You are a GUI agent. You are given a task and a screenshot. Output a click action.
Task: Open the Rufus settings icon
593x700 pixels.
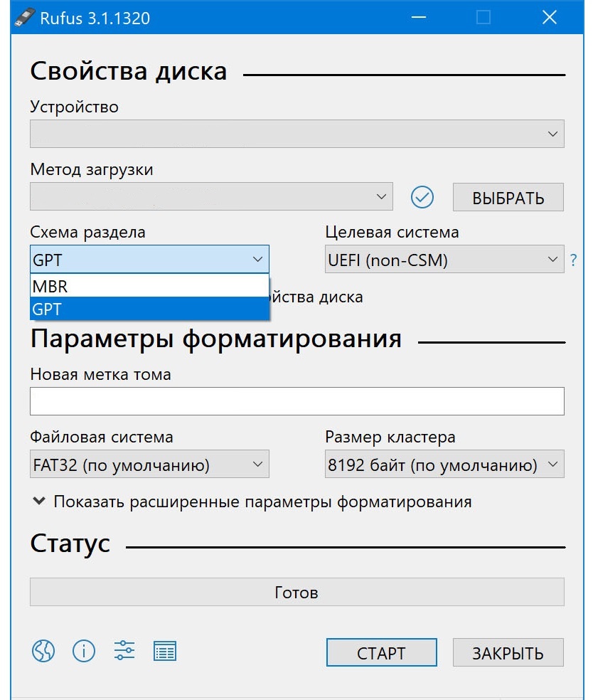[124, 651]
